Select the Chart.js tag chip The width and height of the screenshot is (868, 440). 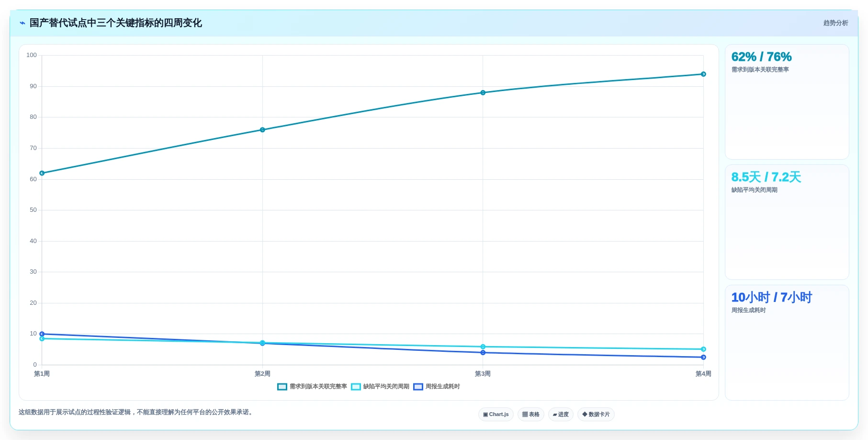point(496,415)
